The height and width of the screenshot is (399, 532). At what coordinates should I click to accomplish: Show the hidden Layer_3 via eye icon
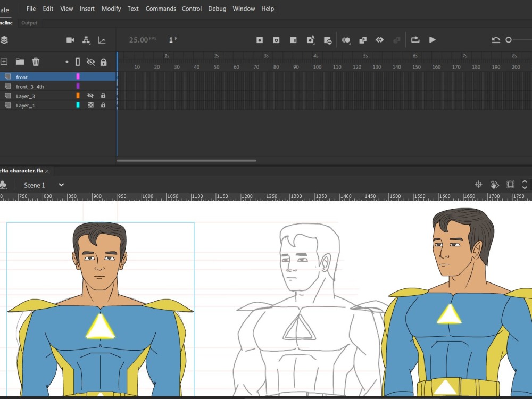click(x=90, y=96)
